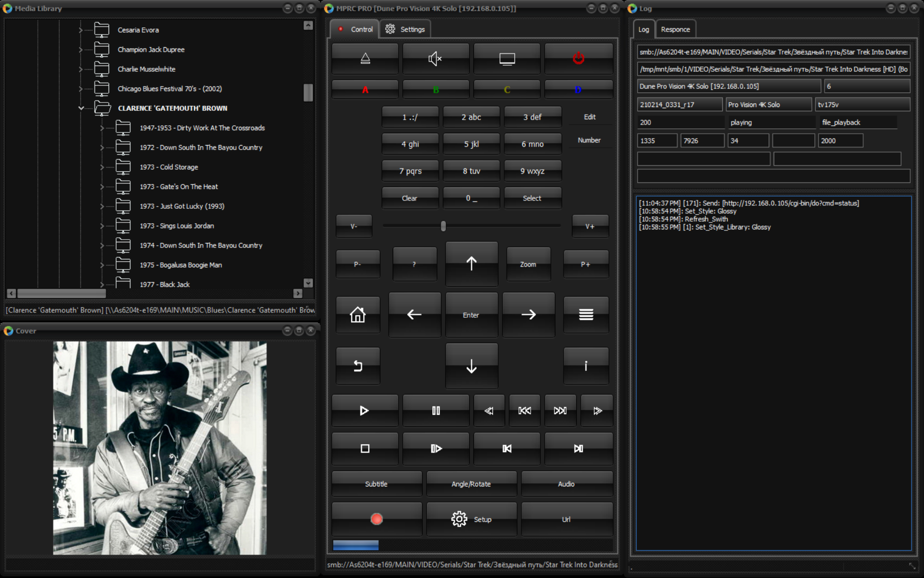
Task: Click the eject icon button
Action: point(365,58)
